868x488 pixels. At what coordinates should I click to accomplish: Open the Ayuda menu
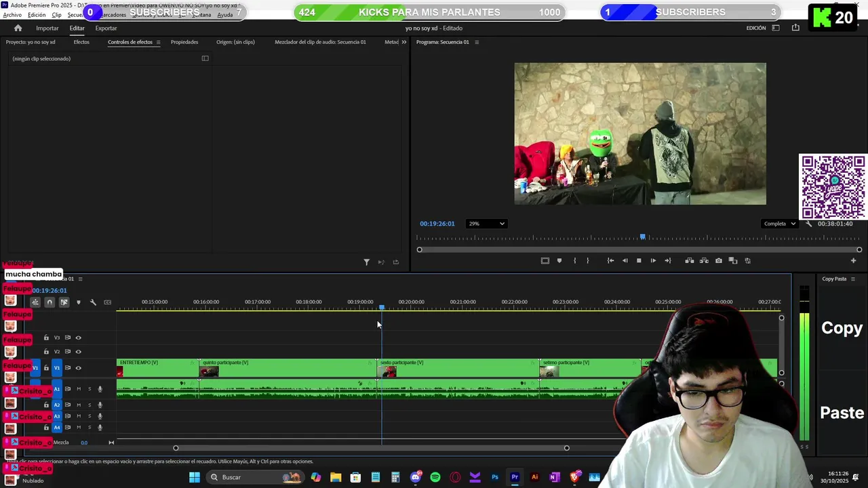[225, 15]
